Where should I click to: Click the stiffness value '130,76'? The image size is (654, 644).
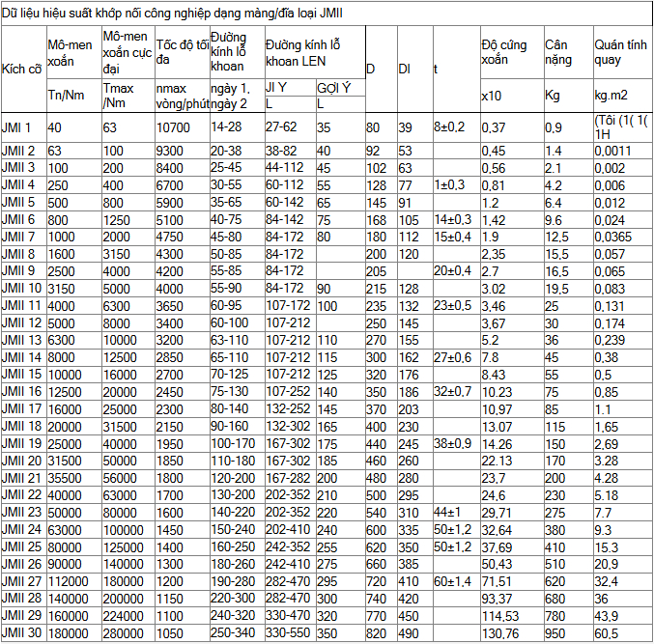500,633
